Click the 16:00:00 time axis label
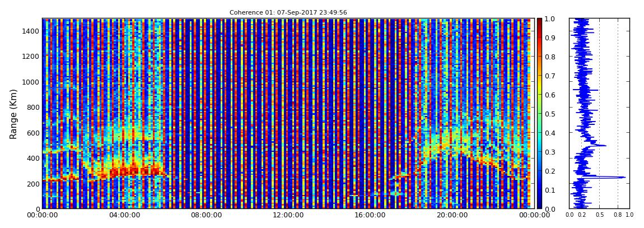This screenshot has height=228, width=644. (x=370, y=215)
